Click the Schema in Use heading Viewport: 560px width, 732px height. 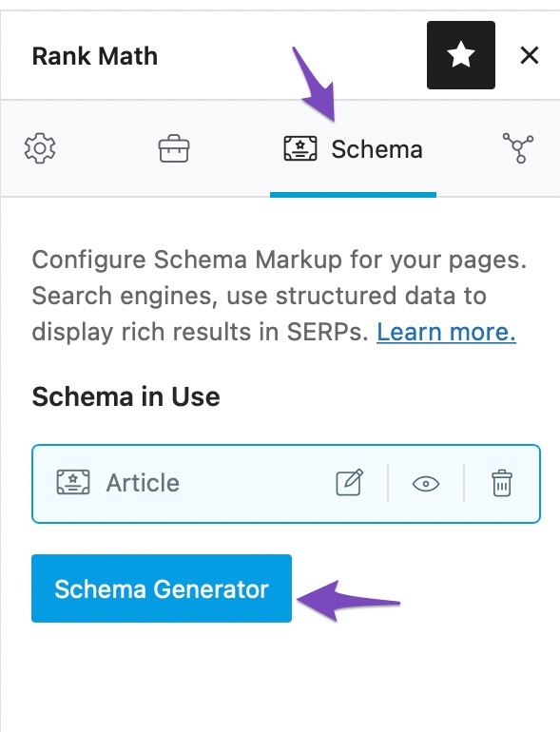(126, 396)
